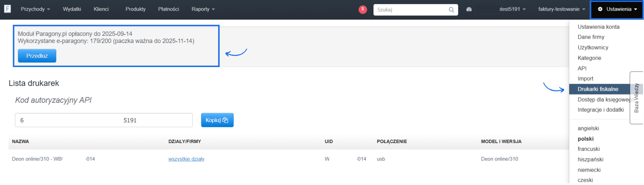Click the NAZWA column header
Viewport: 644px width, 185px height.
pyautogui.click(x=20, y=141)
